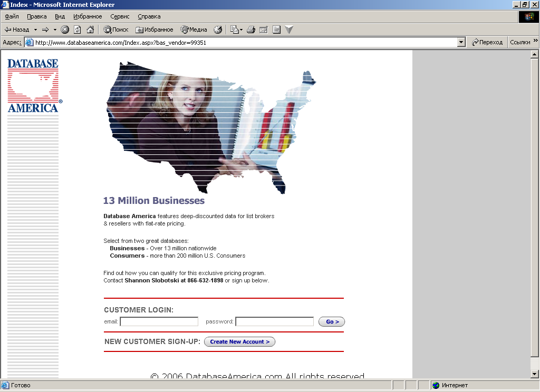The width and height of the screenshot is (540, 392).
Task: Click the Интернет globe zone icon
Action: tap(436, 385)
